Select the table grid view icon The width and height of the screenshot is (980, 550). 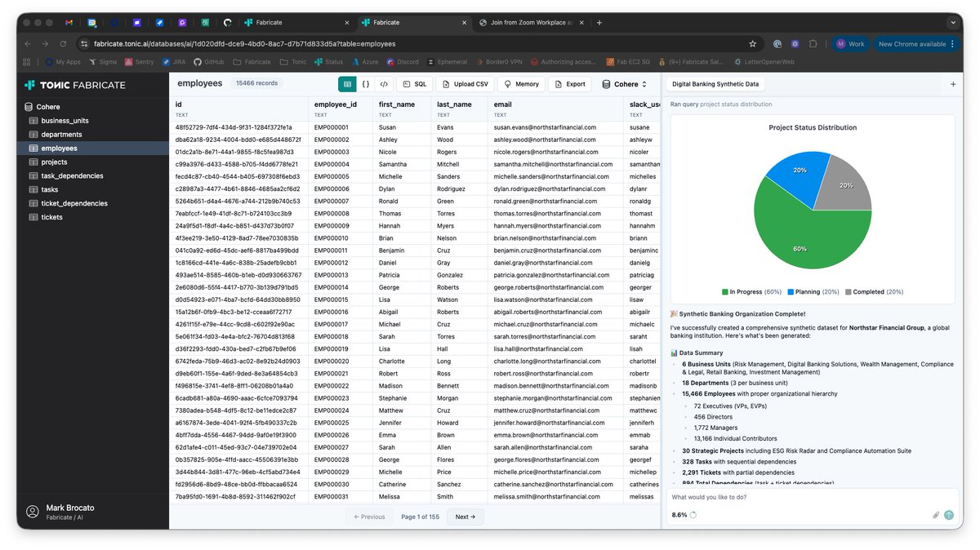(348, 84)
